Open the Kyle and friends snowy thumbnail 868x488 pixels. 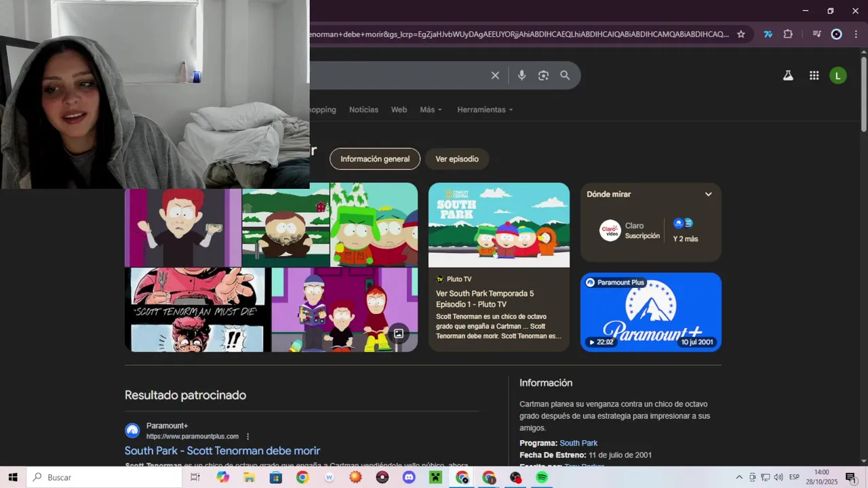[x=374, y=225]
